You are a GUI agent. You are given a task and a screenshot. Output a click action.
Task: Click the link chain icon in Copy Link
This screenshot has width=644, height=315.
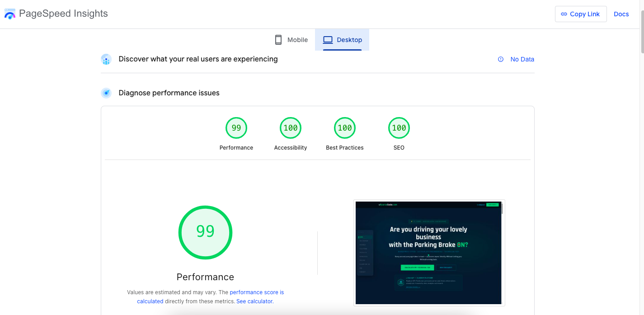(x=564, y=14)
